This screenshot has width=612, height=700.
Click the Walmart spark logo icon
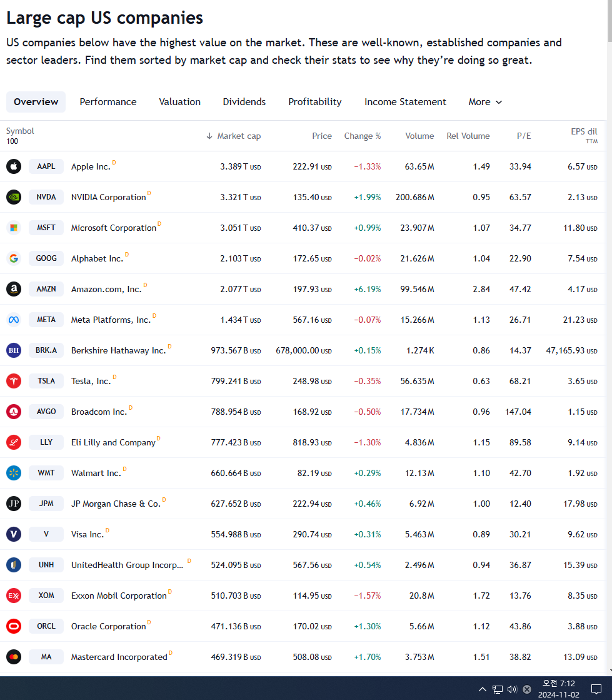coord(14,473)
